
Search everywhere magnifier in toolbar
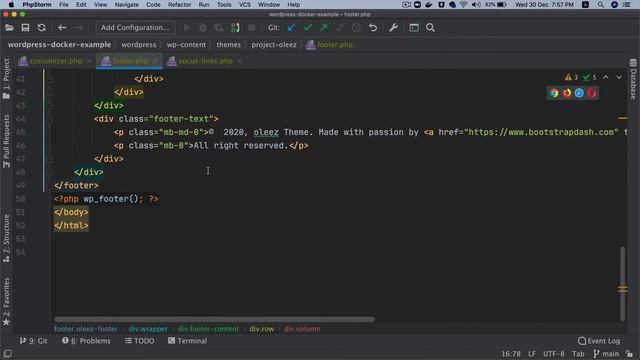coord(430,28)
